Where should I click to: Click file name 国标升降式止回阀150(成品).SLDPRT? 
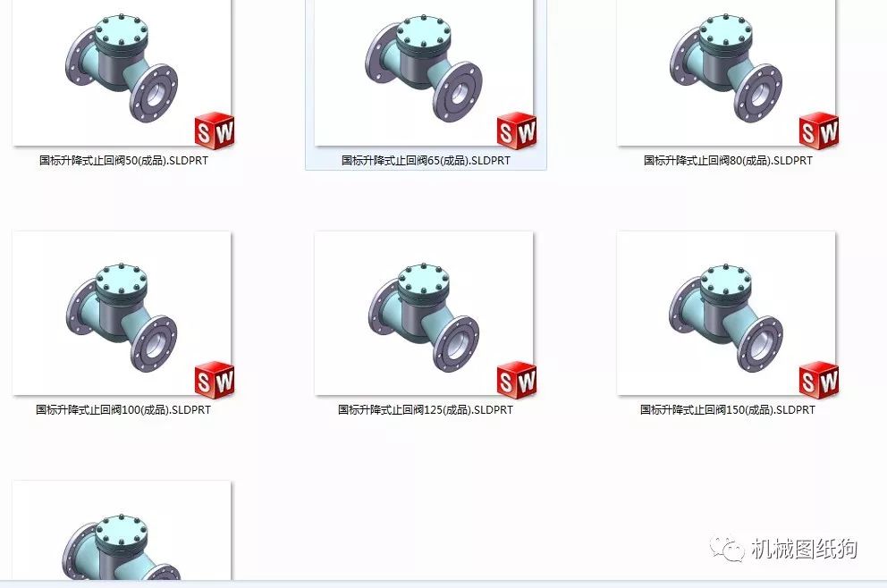pos(728,410)
